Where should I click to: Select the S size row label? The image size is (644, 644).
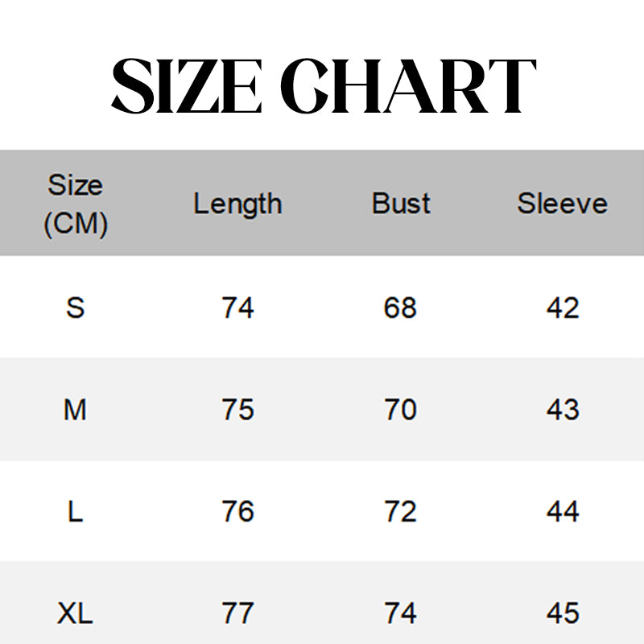(75, 308)
